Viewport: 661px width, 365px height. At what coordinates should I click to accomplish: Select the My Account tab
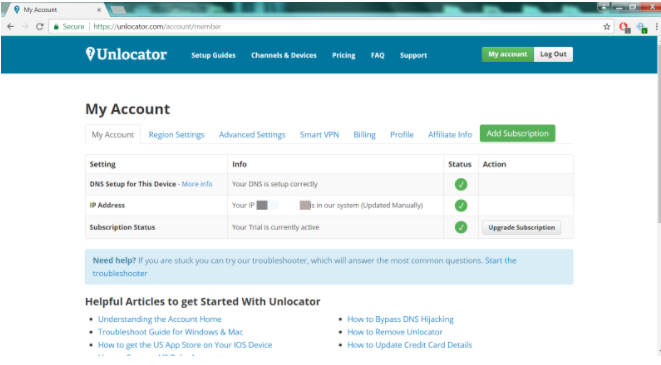point(113,134)
